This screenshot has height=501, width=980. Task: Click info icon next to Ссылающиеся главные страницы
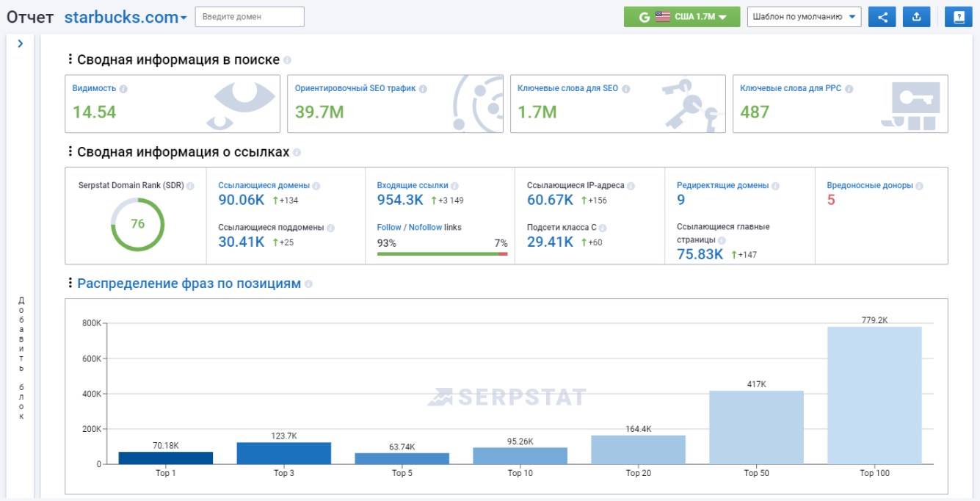(x=722, y=240)
